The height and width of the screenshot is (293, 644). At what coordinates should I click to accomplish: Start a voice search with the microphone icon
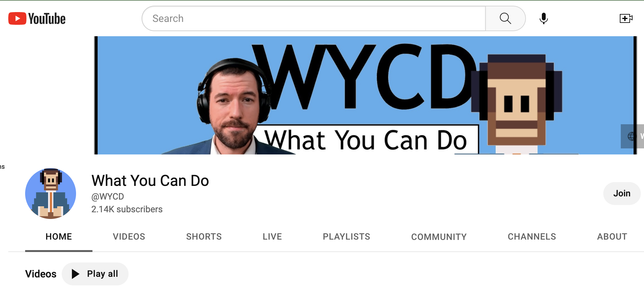[x=543, y=18]
